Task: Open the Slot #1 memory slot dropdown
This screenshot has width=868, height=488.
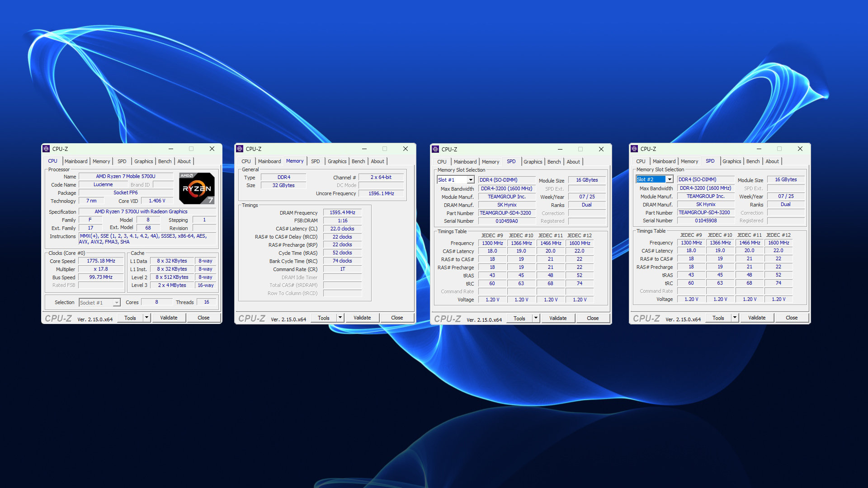Action: point(471,179)
